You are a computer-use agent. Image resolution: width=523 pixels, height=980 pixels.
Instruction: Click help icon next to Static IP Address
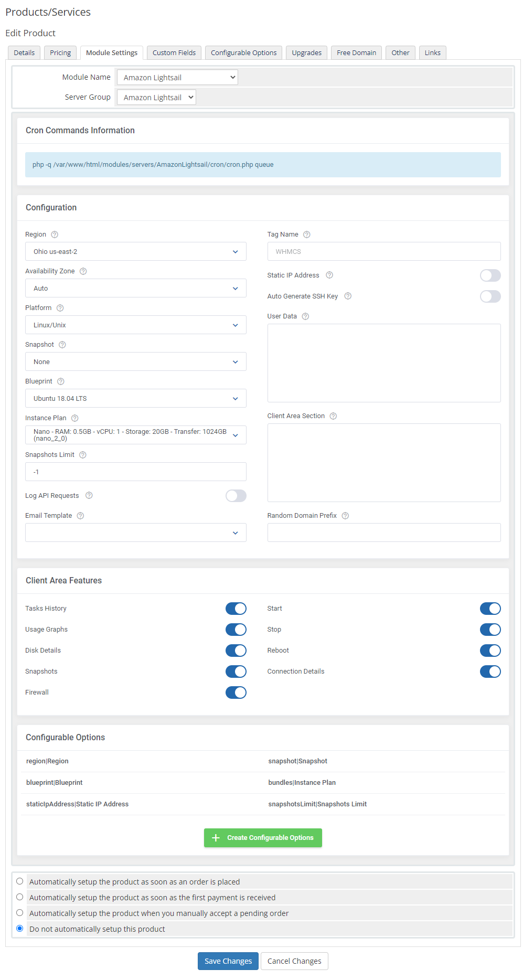(329, 275)
